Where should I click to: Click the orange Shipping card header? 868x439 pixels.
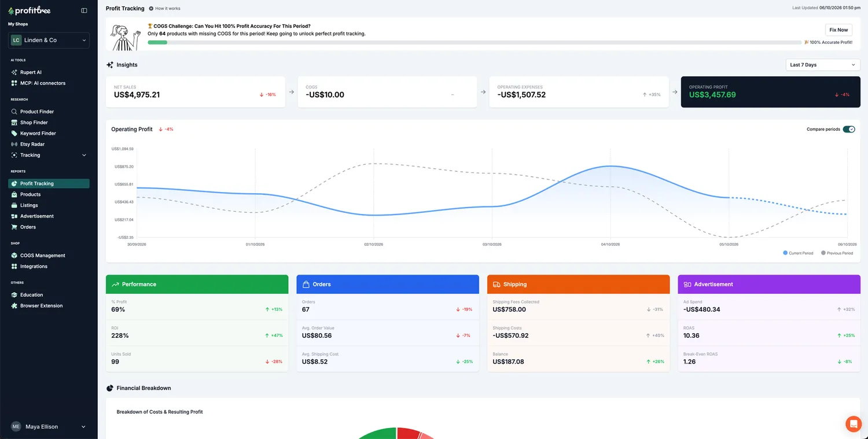click(579, 284)
